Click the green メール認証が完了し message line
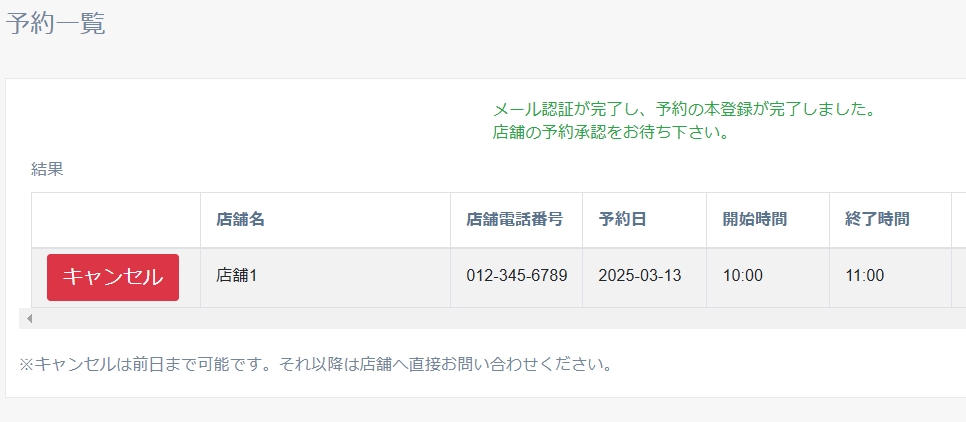 coord(684,109)
